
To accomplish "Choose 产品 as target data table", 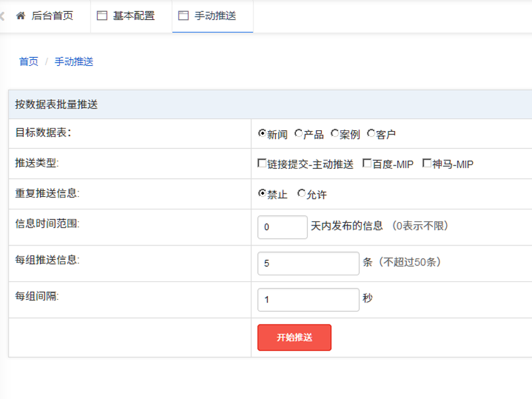I will pyautogui.click(x=298, y=134).
